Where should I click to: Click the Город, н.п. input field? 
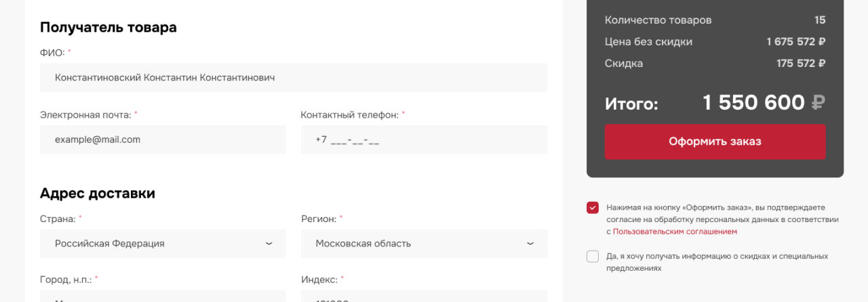click(163, 296)
